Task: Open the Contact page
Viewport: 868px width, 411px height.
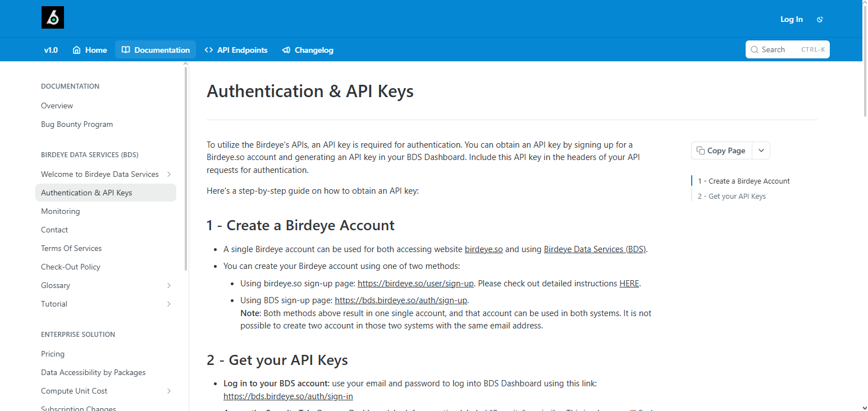Action: click(54, 230)
